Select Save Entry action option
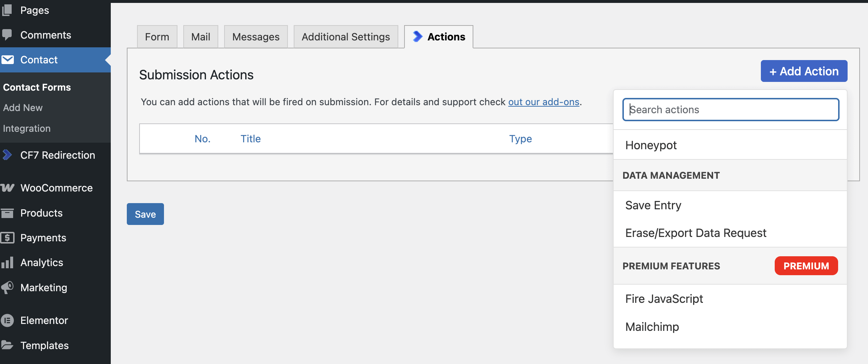Image resolution: width=868 pixels, height=364 pixels. tap(653, 205)
